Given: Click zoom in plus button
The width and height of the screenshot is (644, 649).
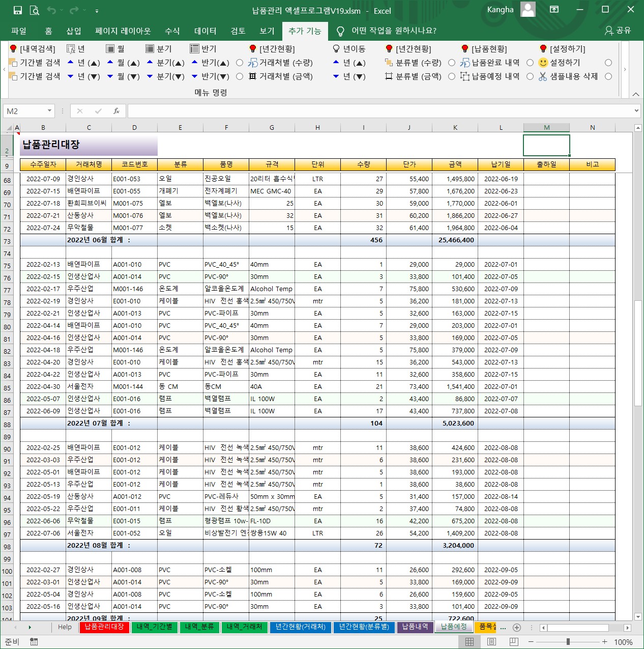Looking at the screenshot, I should pyautogui.click(x=604, y=642).
